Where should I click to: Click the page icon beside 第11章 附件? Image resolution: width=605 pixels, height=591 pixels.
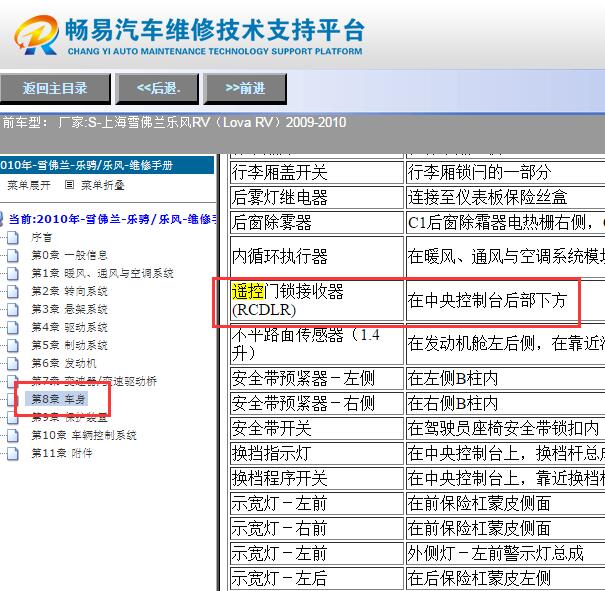13,453
